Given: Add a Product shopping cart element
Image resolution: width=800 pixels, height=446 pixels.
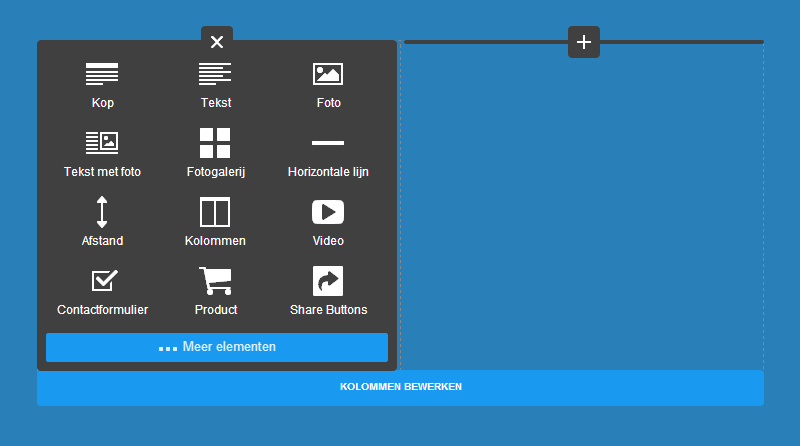Looking at the screenshot, I should [215, 291].
